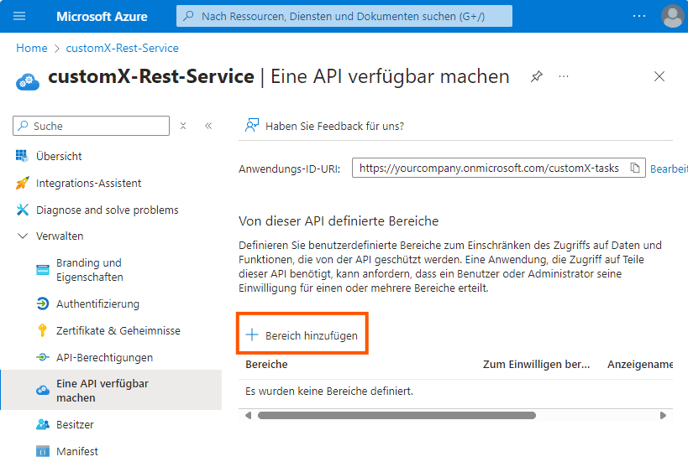The width and height of the screenshot is (688, 472).
Task: Open the hamburger portal menu
Action: (x=19, y=16)
